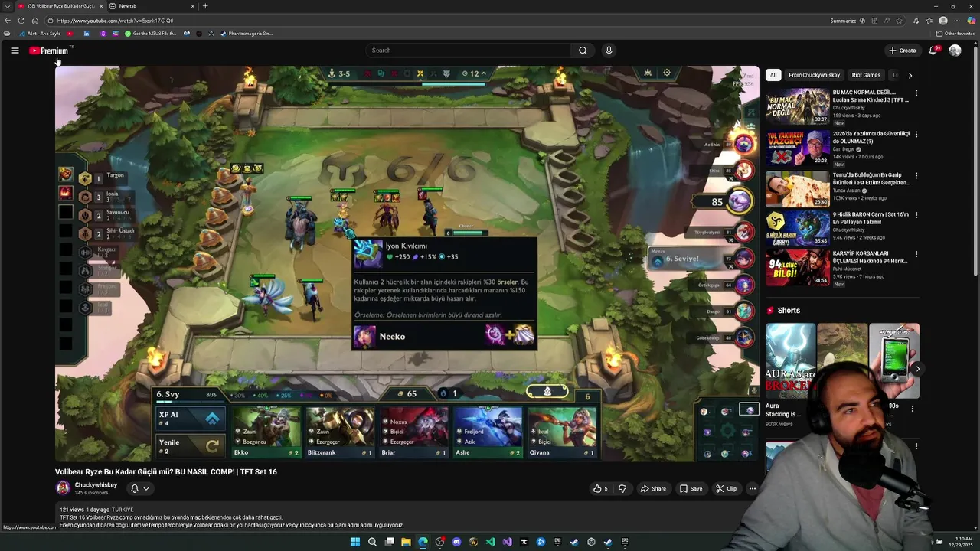Play BU MAÇ NORMAL DEĞİL thumbnail

(x=798, y=106)
